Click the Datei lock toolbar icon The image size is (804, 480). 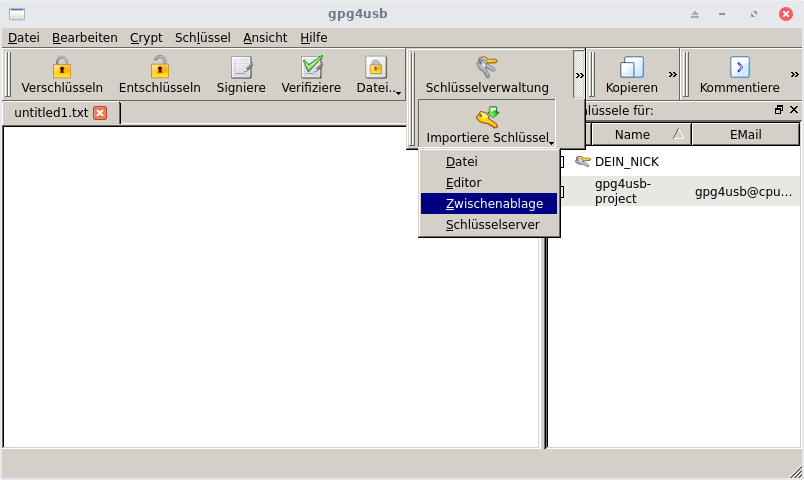(376, 67)
